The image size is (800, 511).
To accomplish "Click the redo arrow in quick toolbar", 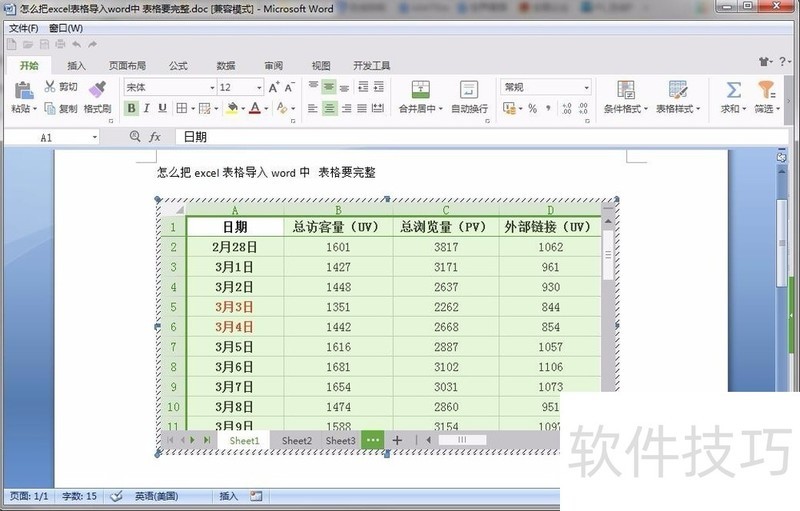I will click(92, 44).
